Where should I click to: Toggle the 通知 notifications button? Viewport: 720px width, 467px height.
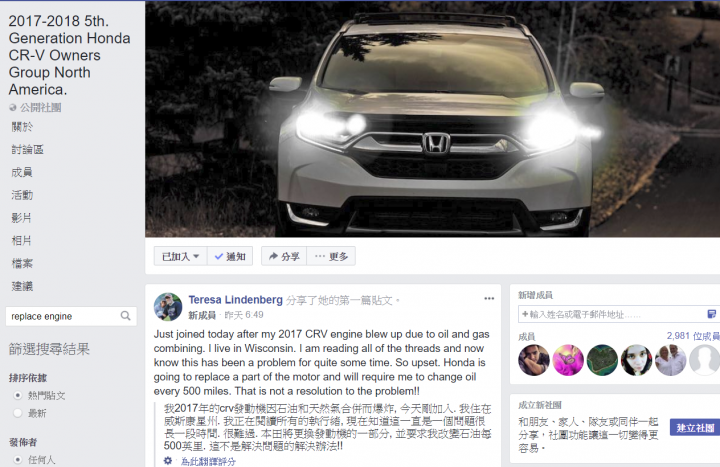point(230,256)
